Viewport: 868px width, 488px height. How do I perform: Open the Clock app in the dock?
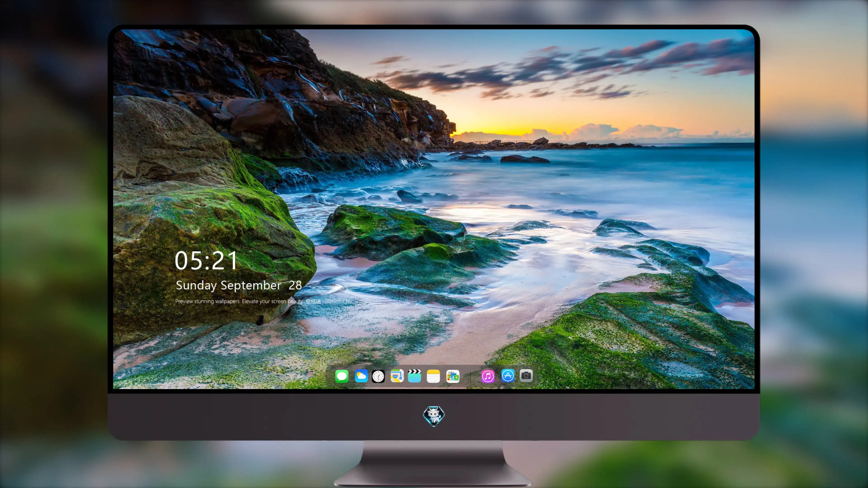pyautogui.click(x=378, y=376)
